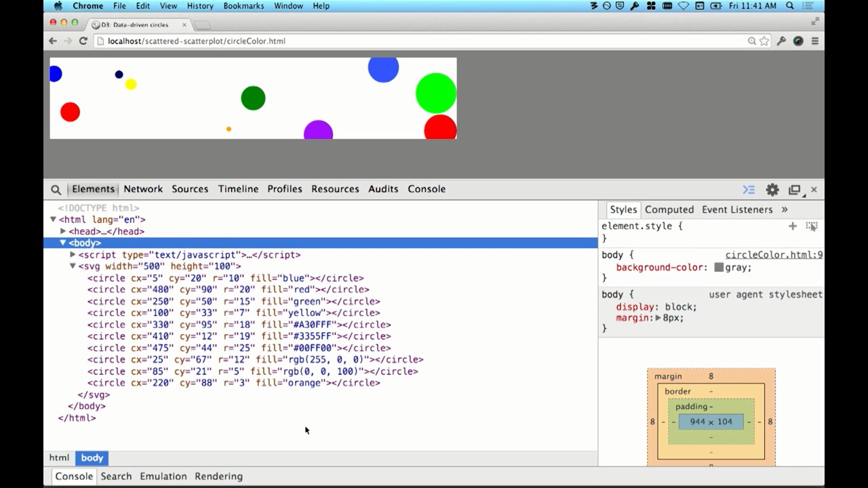This screenshot has width=868, height=488.
Task: Open Spotlight search in menu bar
Action: 790,5
